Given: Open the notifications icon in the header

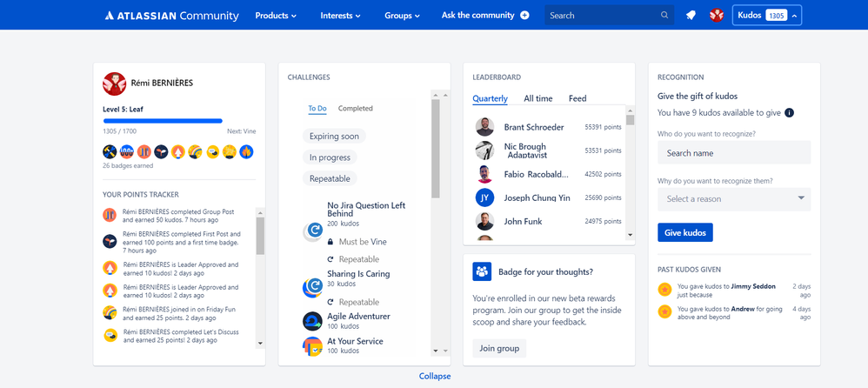Looking at the screenshot, I should click(x=691, y=16).
